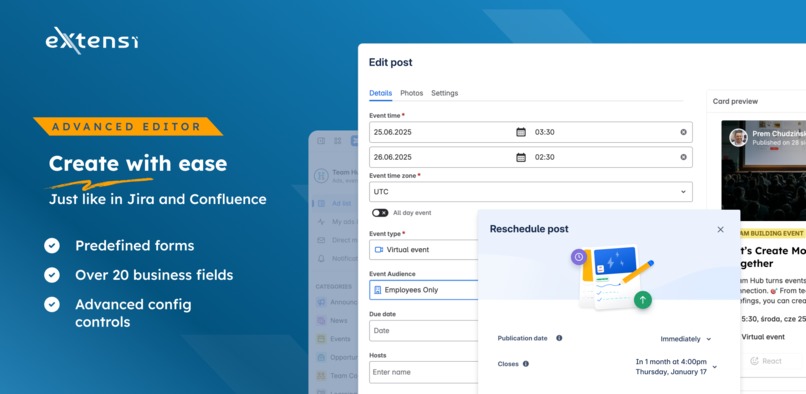The height and width of the screenshot is (394, 806).
Task: Open calendar picker beside 25.06.2025
Action: point(521,132)
